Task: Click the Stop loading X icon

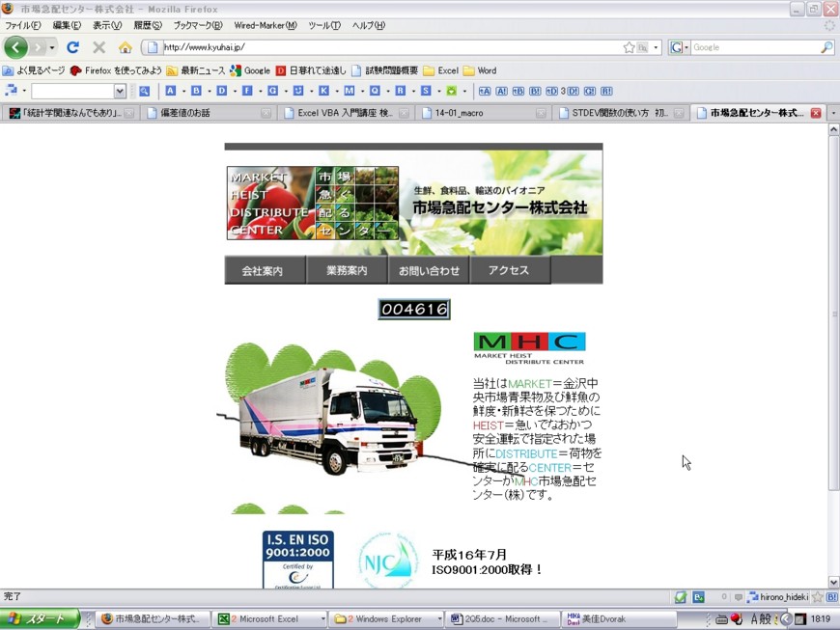Action: (98, 47)
